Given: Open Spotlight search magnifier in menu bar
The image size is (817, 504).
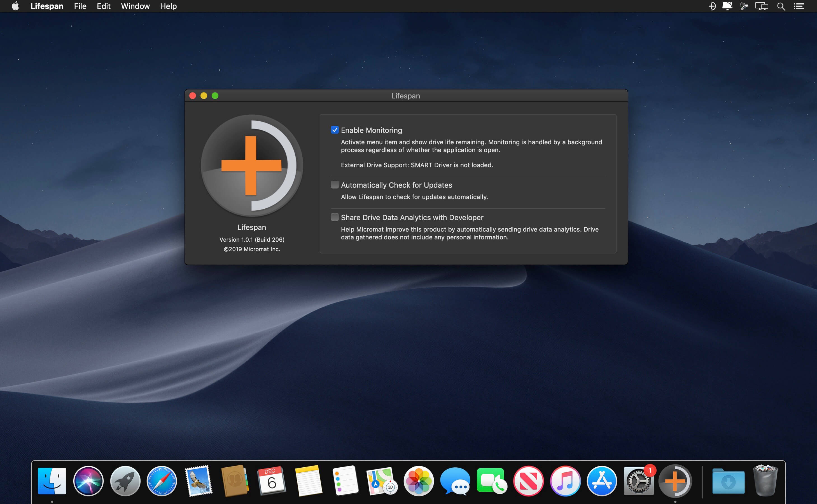Looking at the screenshot, I should (x=781, y=6).
